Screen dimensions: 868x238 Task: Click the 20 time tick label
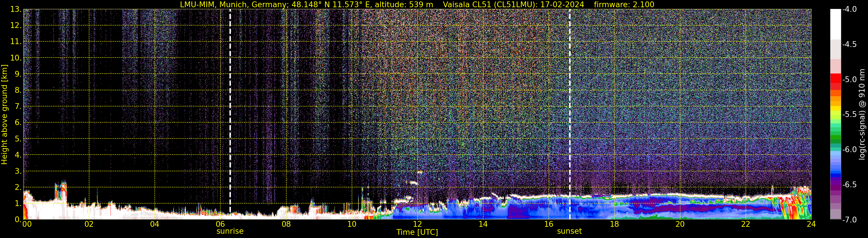pos(680,224)
